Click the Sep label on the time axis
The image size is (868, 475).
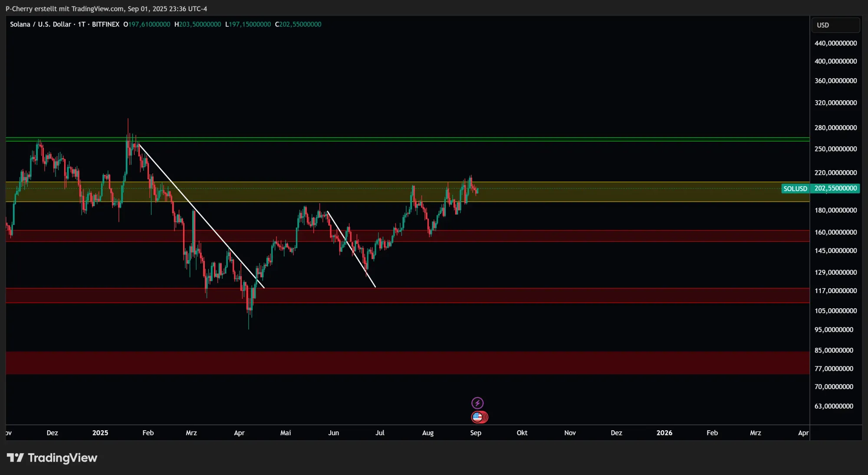[x=476, y=433]
